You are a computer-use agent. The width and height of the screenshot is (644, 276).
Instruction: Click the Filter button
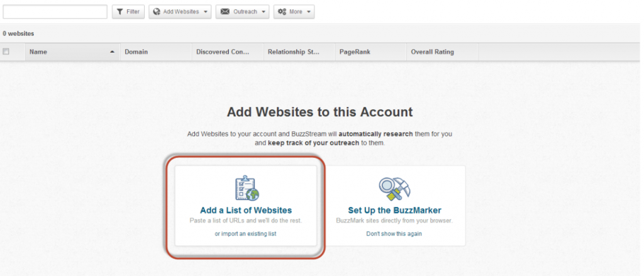(x=128, y=11)
